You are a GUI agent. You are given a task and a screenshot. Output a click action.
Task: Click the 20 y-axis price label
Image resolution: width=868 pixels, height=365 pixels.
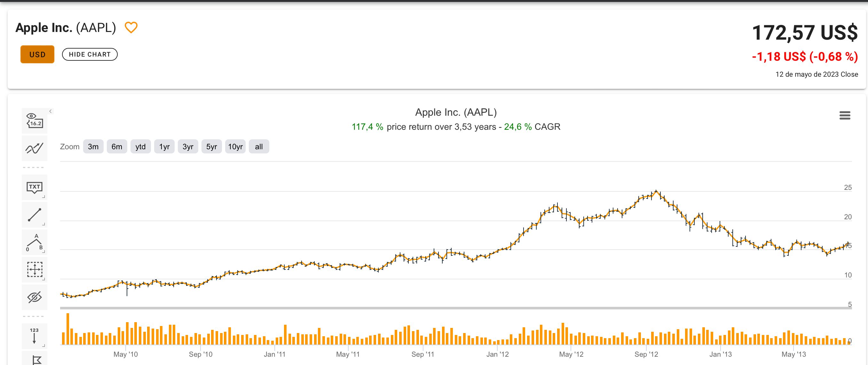click(848, 217)
